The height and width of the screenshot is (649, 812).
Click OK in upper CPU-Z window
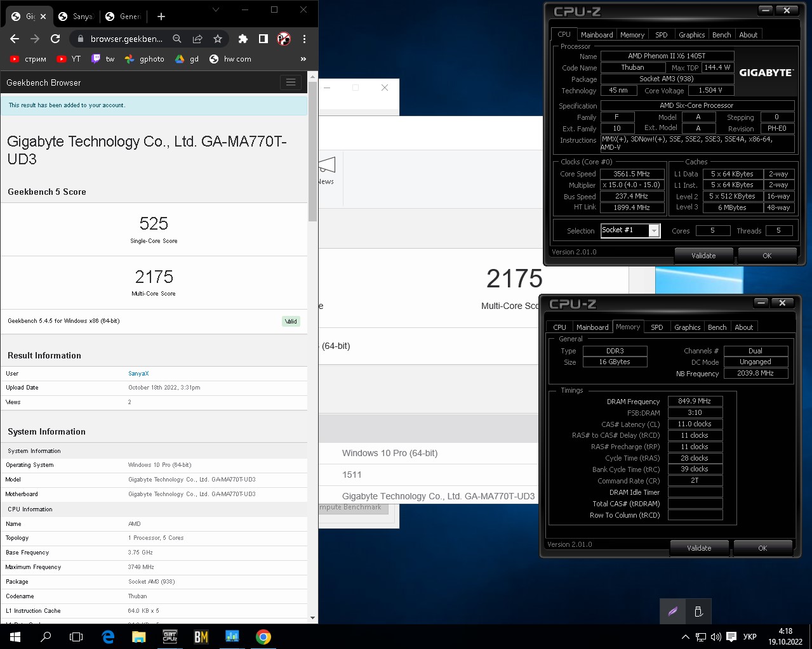(767, 256)
